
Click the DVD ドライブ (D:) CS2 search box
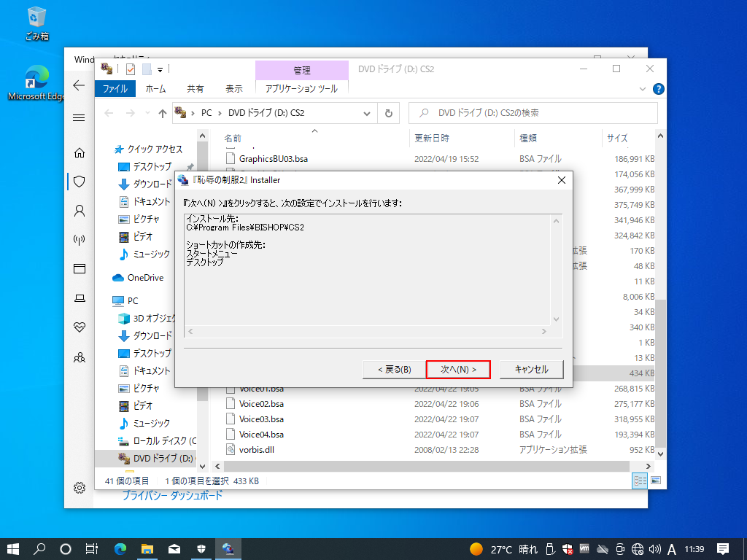(x=533, y=113)
